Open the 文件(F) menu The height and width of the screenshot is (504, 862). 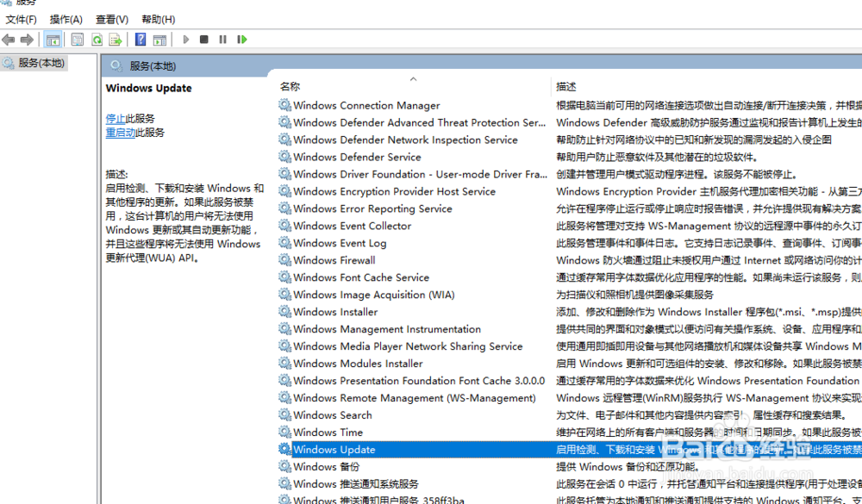[21, 19]
